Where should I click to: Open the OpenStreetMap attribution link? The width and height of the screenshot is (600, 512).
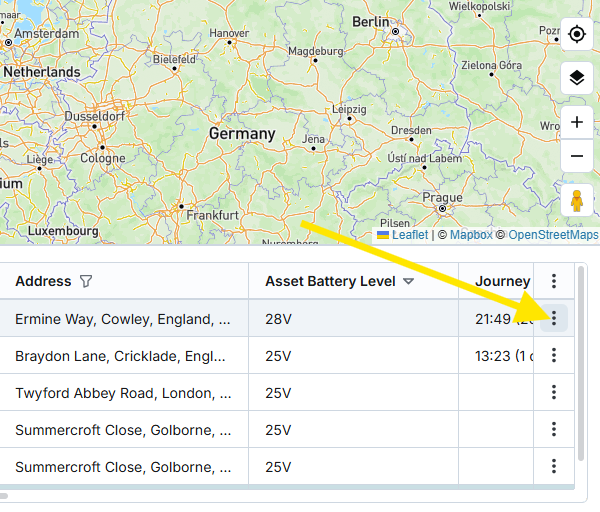[x=553, y=235]
